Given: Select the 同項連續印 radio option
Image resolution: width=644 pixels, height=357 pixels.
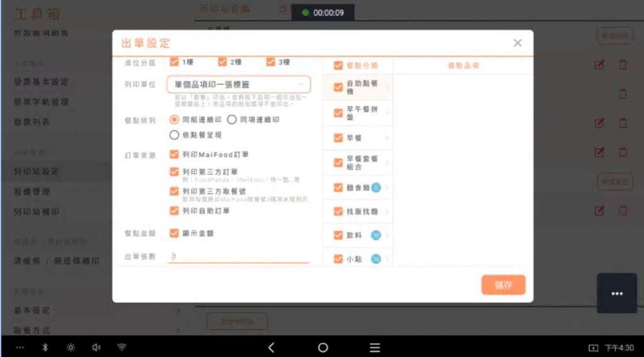Looking at the screenshot, I should [231, 119].
